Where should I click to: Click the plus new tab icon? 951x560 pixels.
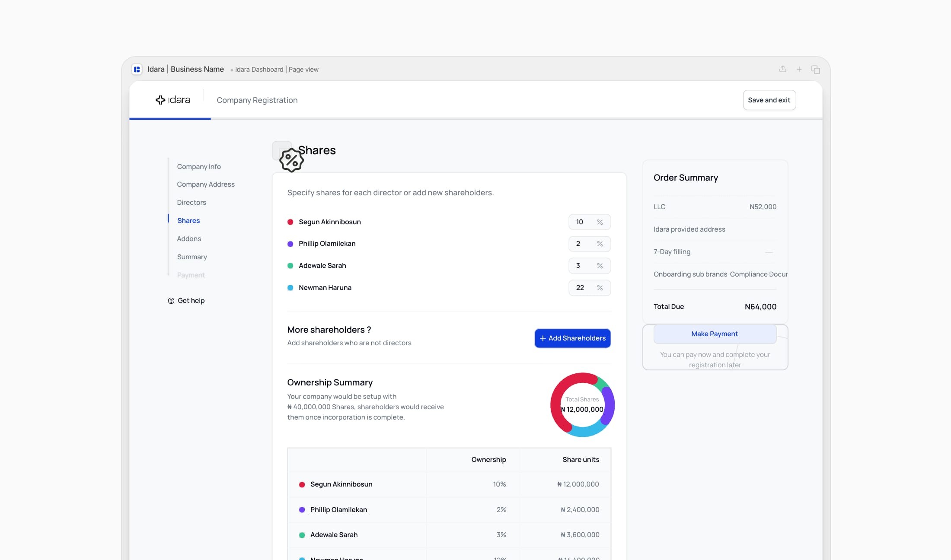point(799,69)
